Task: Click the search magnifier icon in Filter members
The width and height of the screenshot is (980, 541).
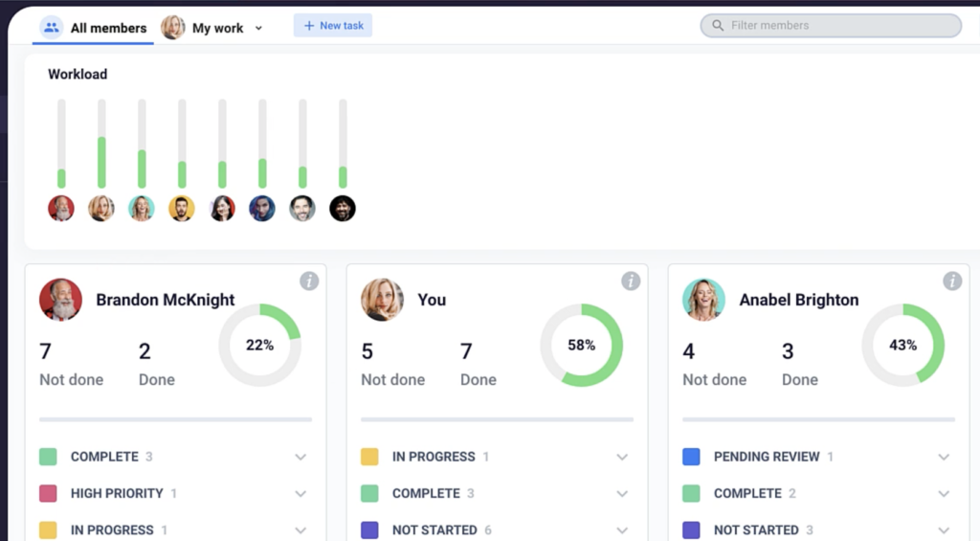Action: (x=718, y=26)
